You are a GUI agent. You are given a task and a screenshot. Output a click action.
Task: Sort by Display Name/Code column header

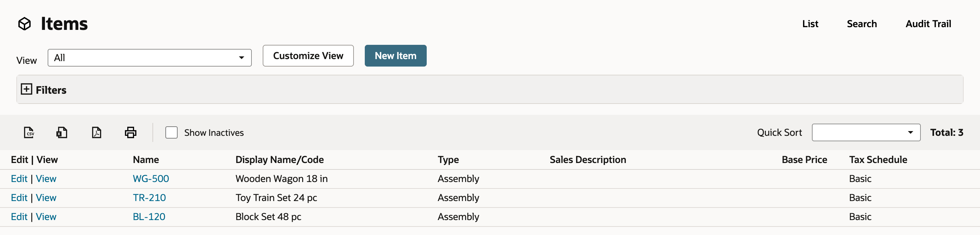click(280, 160)
